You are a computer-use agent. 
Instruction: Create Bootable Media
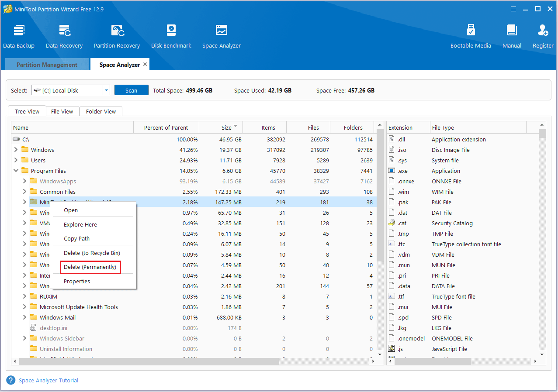click(471, 35)
